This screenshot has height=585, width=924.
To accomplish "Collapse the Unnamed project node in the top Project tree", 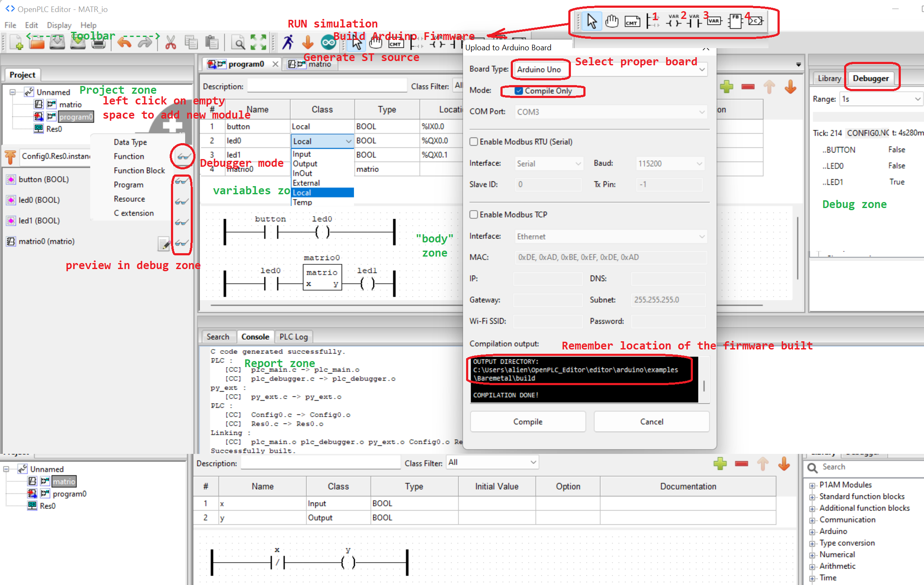I will coord(13,92).
